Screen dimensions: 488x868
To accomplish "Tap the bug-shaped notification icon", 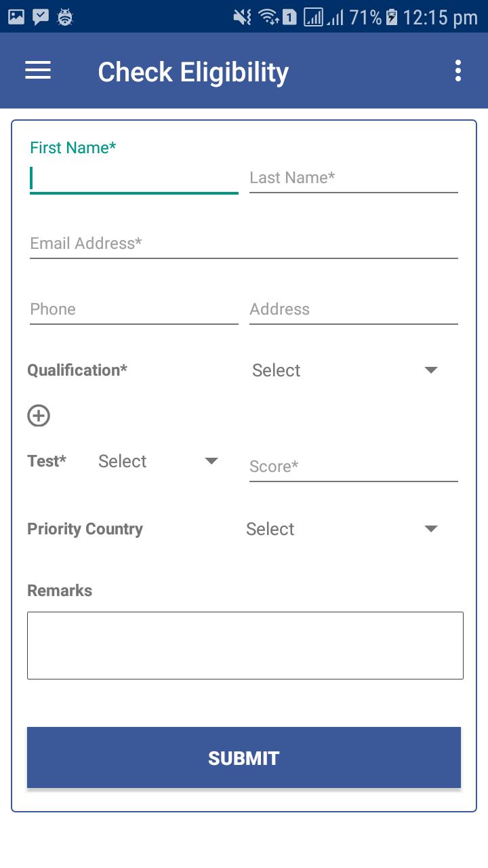I will (x=65, y=17).
